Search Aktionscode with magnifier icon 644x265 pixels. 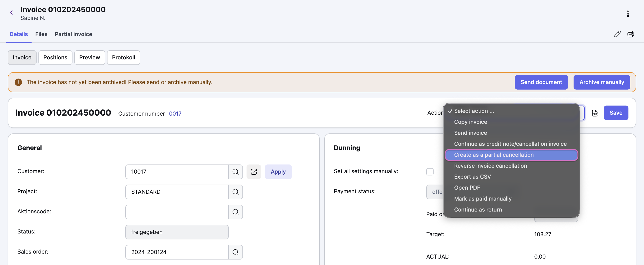coord(235,212)
